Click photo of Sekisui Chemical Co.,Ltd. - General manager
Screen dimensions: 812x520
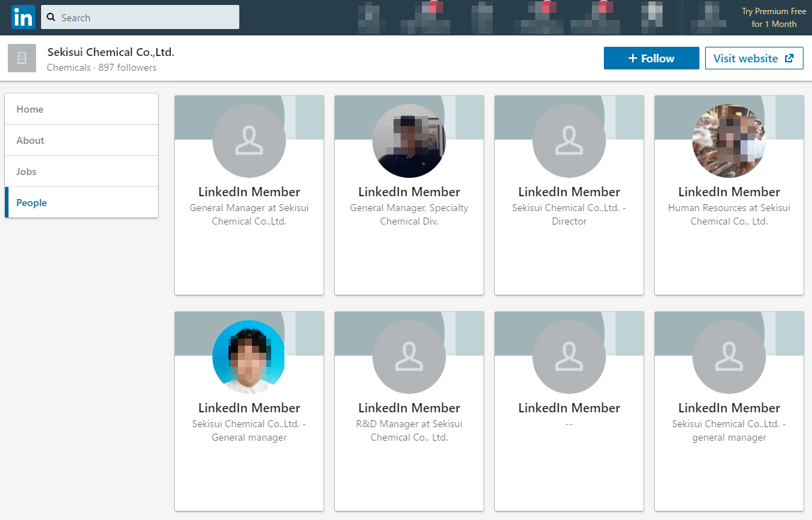point(249,356)
